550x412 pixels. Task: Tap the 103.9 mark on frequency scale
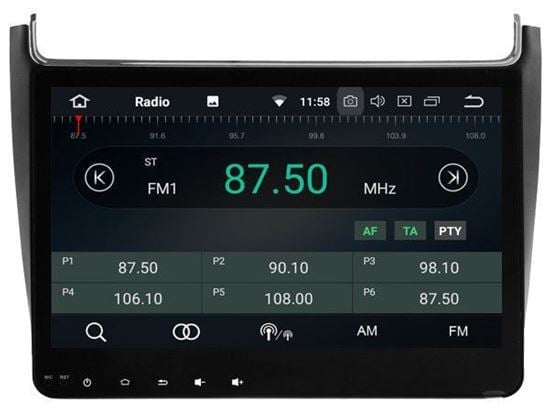[x=396, y=136]
